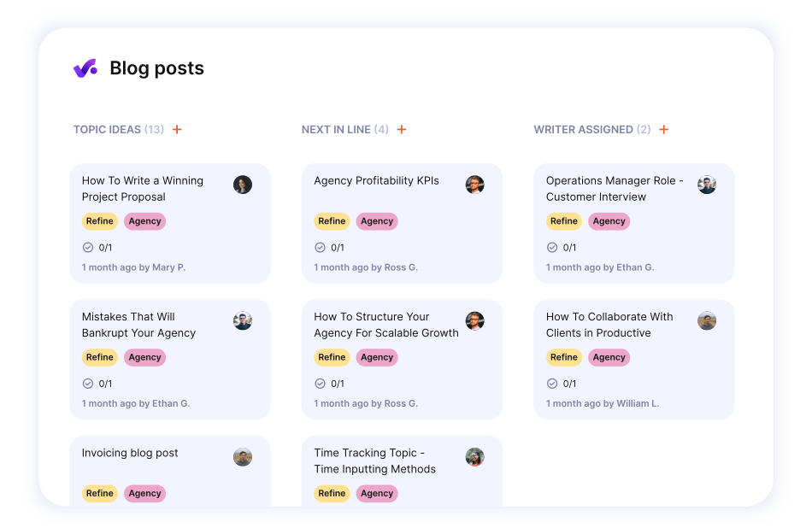Click Refine tag on Collaborate With Clients card
The image size is (812, 528).
tap(563, 357)
